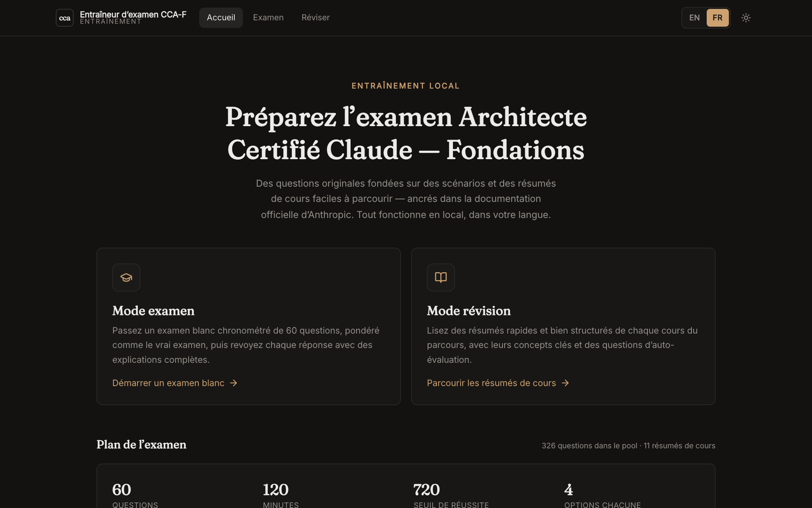Click the 720 seuil de réussite stat
The width and height of the screenshot is (812, 508).
pyautogui.click(x=451, y=495)
